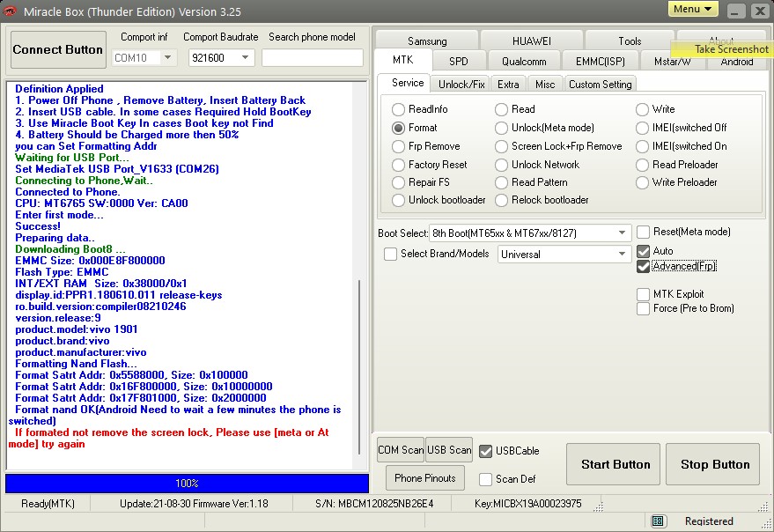
Task: Select IMEI(switched On) option
Action: 642,147
